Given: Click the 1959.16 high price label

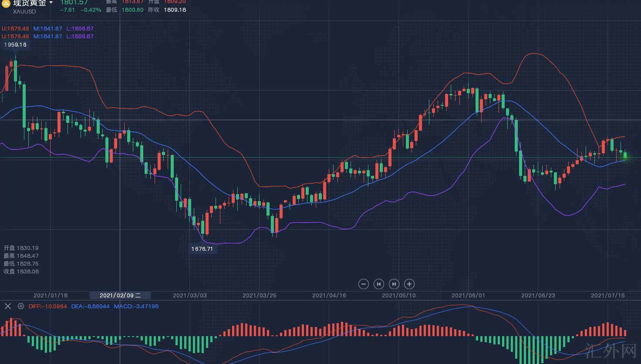Looking at the screenshot, I should tap(15, 45).
